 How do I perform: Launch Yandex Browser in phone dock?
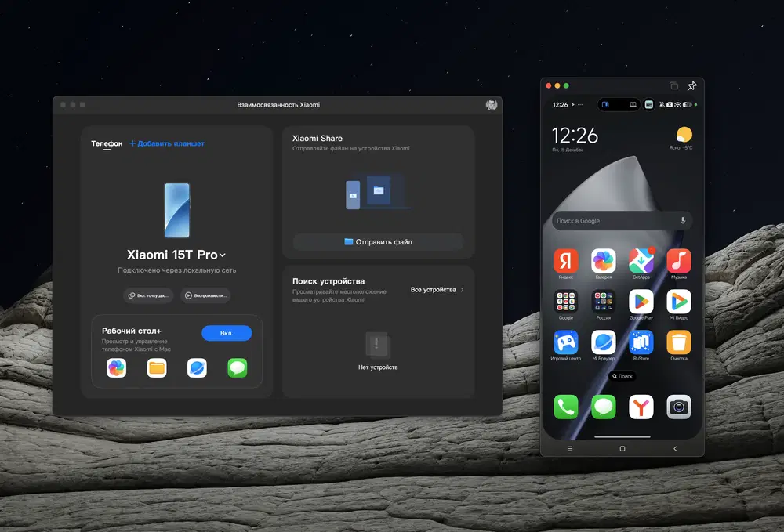pyautogui.click(x=641, y=407)
